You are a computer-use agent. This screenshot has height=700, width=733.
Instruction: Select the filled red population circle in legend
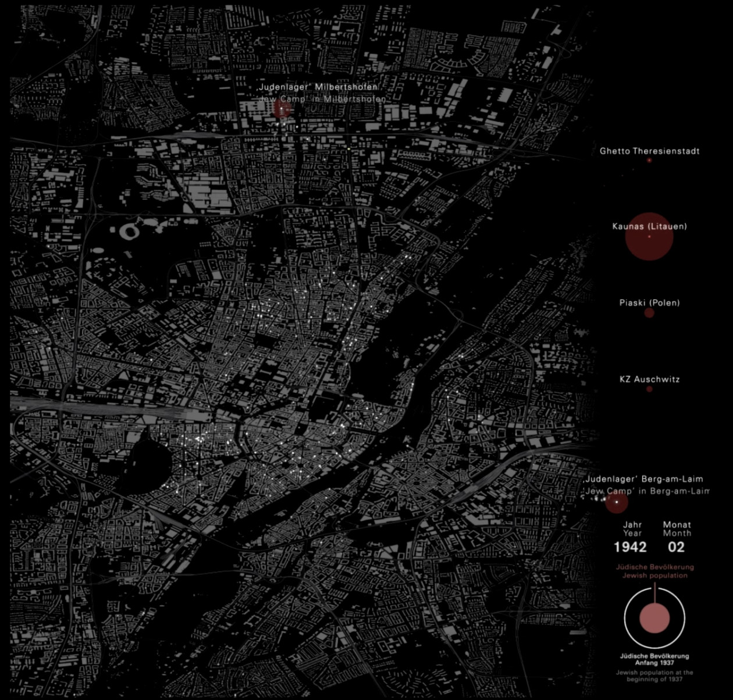coord(654,618)
